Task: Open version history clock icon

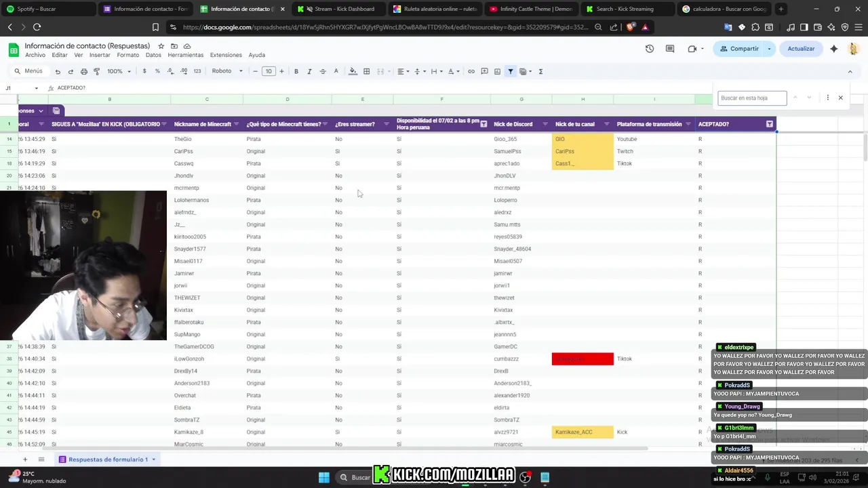Action: 650,49
